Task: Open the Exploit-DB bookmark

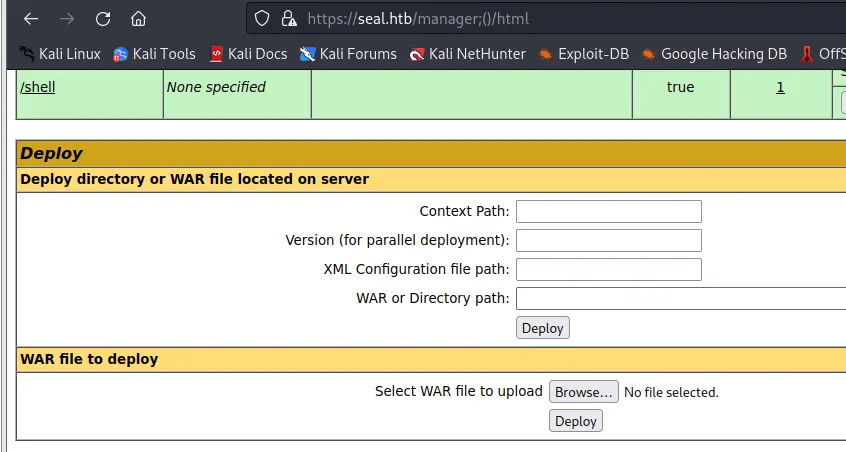Action: [x=584, y=54]
